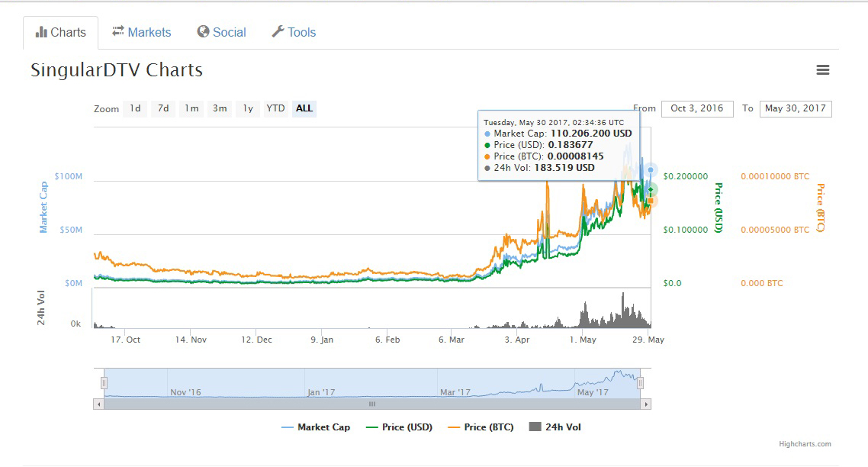Viewport: 868px width, 467px height.
Task: Click the wrench icon beside Tools
Action: tap(278, 31)
